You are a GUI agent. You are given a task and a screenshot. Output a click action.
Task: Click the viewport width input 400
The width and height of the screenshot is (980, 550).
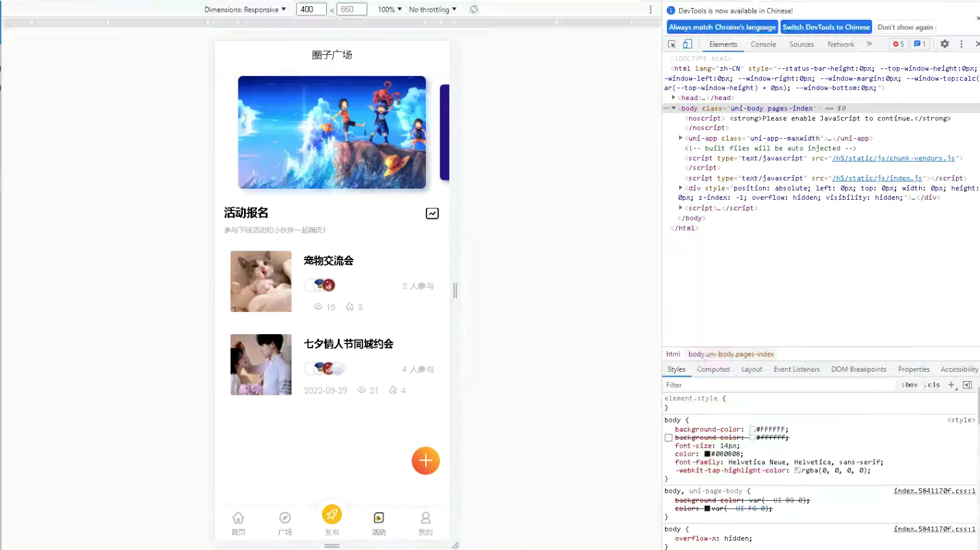311,9
